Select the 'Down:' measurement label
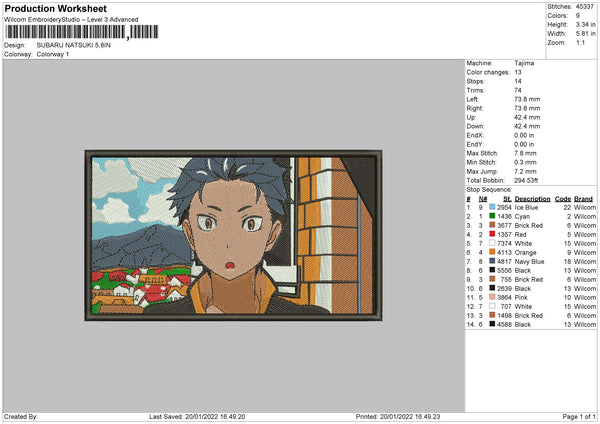Viewport: 600px width, 424px height. 475,126
